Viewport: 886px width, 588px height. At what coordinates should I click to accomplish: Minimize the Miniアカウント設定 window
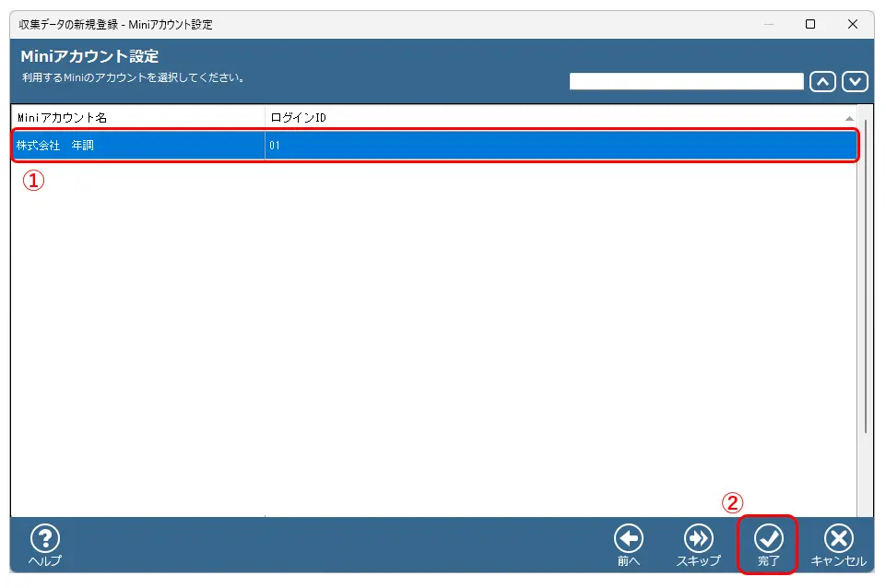769,25
